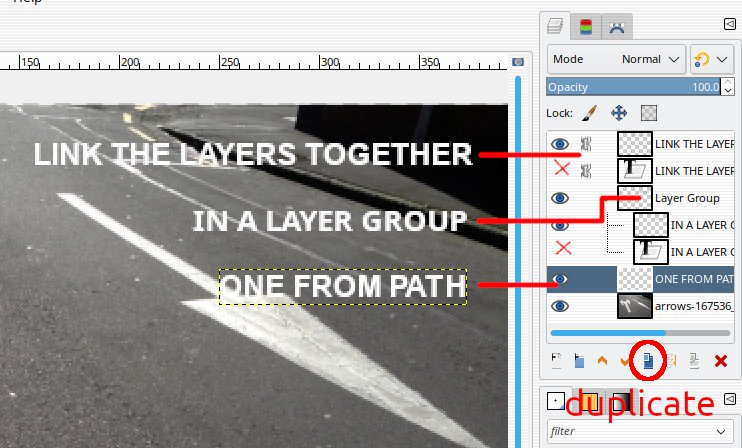Switch to the Gradients tab in lower dock
Viewport: 742px width, 448px height.
coord(621,402)
